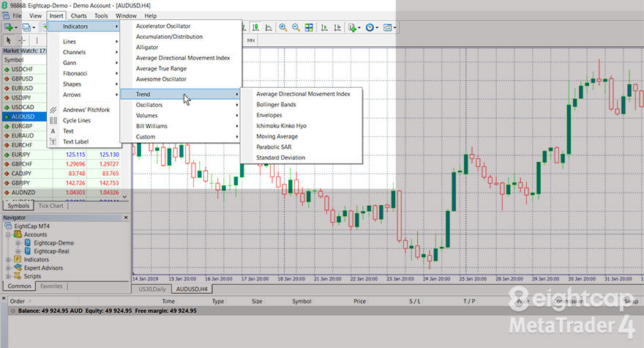Screen dimensions: 644x348
Task: Open the Fibonacci submenu
Action: [84, 73]
